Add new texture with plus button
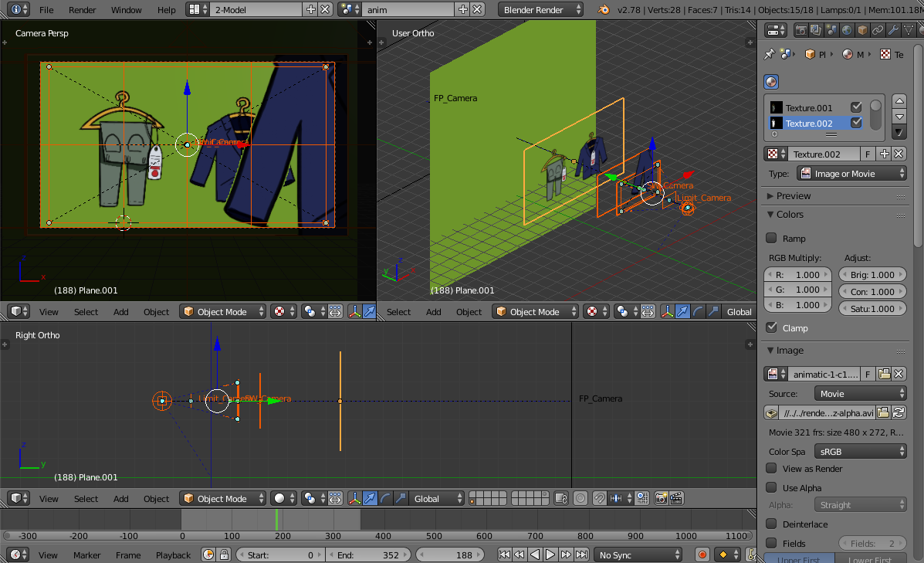Screen dimensions: 924x563 click(884, 154)
